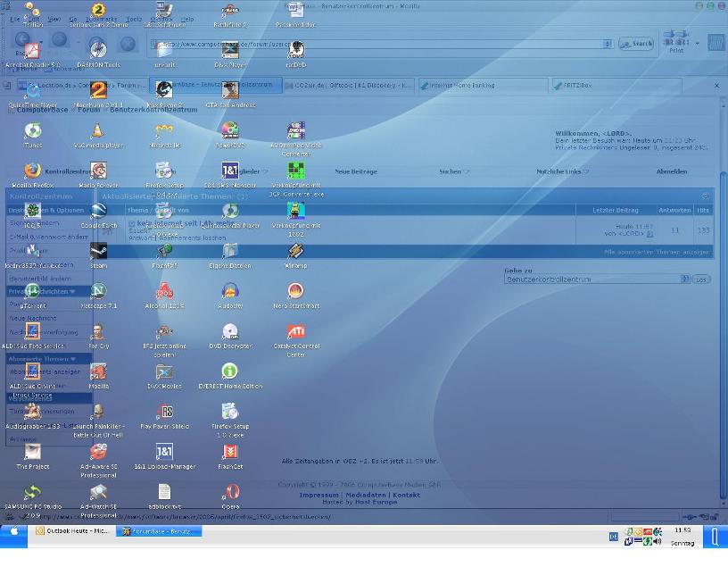
Task: Select the Steam desktop icon
Action: [x=98, y=255]
